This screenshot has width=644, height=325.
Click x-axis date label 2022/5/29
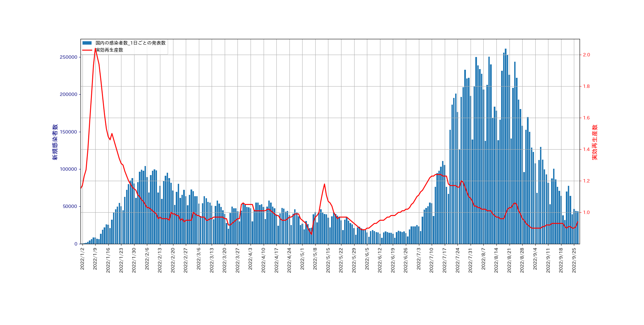coord(354,260)
